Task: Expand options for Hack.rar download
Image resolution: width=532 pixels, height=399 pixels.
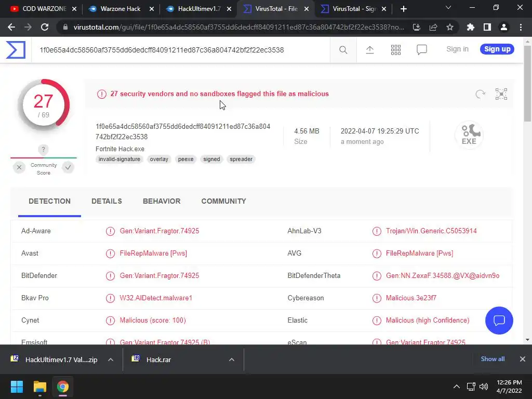Action: point(231,360)
